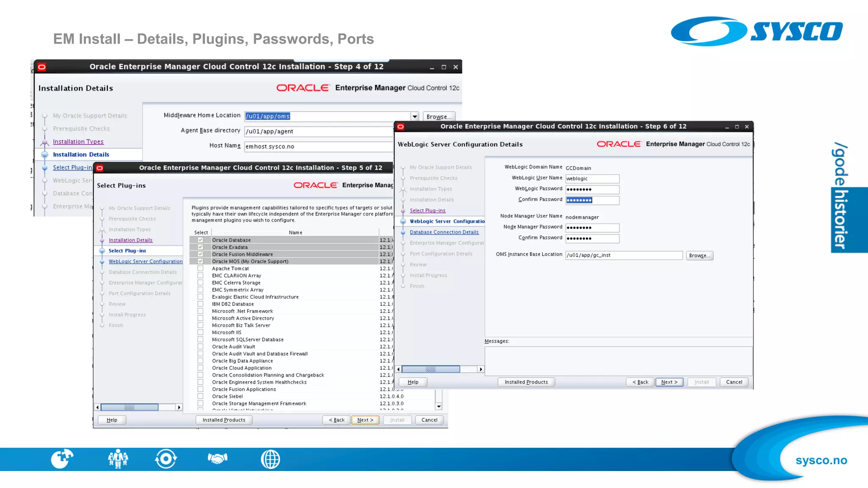Screen dimensions: 868x488
Task: Click Cancel in Step 5 window
Action: [429, 420]
